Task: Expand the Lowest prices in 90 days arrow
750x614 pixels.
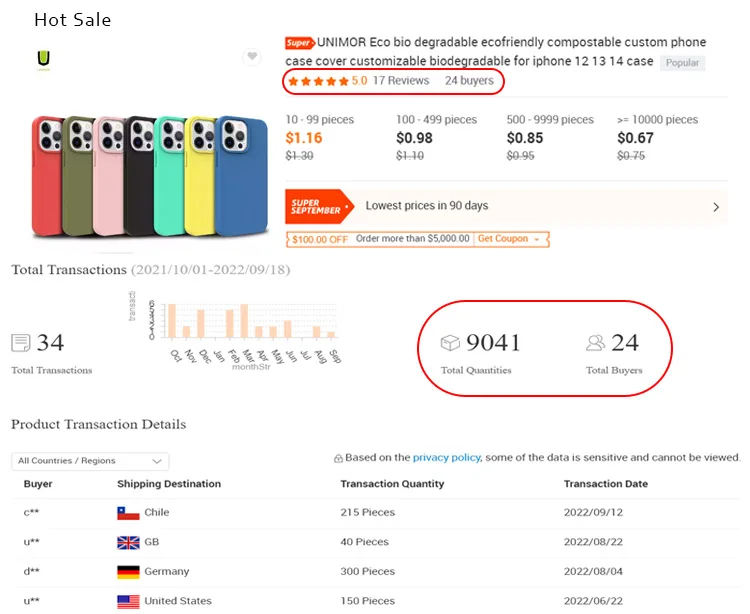Action: tap(716, 207)
